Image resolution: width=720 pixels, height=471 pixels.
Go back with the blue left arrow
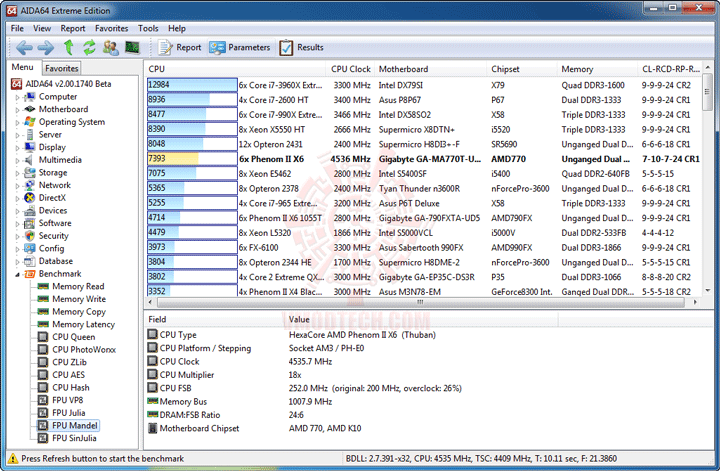click(24, 47)
